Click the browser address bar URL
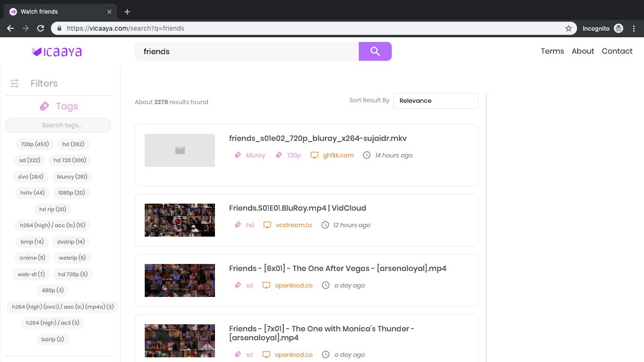 click(125, 28)
